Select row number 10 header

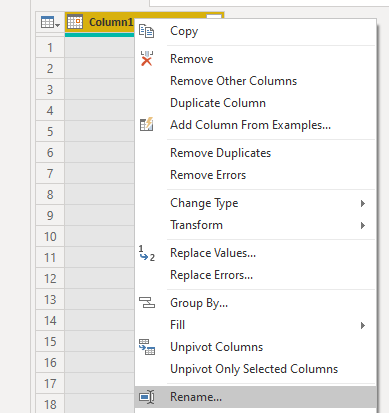click(50, 237)
